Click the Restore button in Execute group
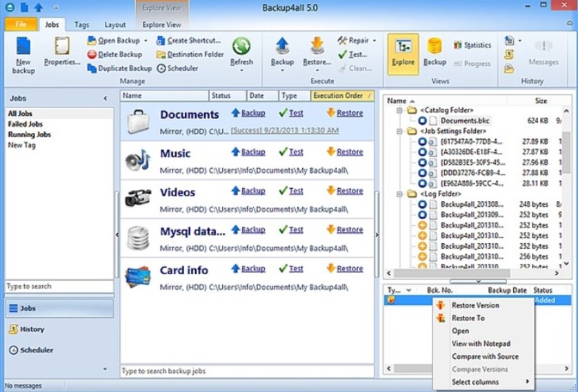Image resolution: width=578 pixels, height=392 pixels. click(317, 54)
